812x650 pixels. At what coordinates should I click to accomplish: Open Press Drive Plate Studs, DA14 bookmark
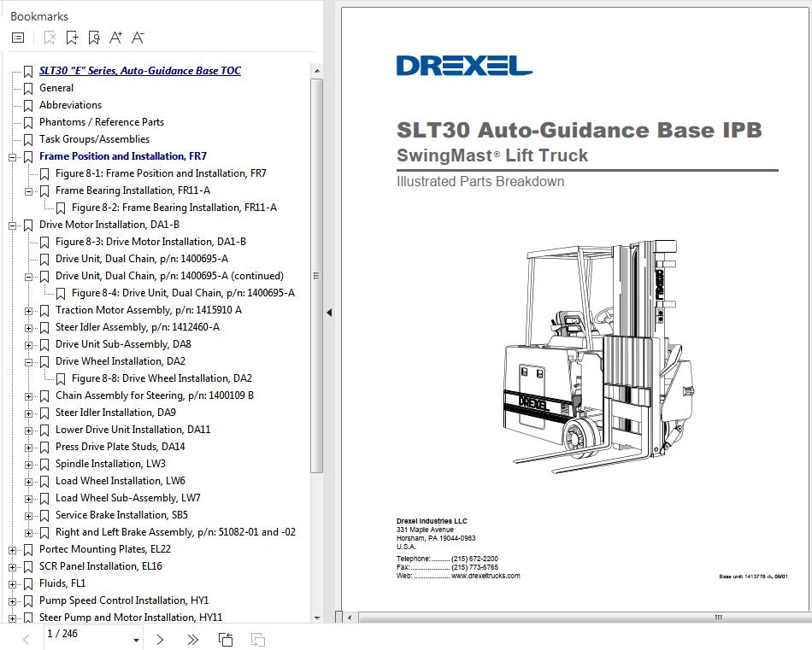(x=121, y=447)
